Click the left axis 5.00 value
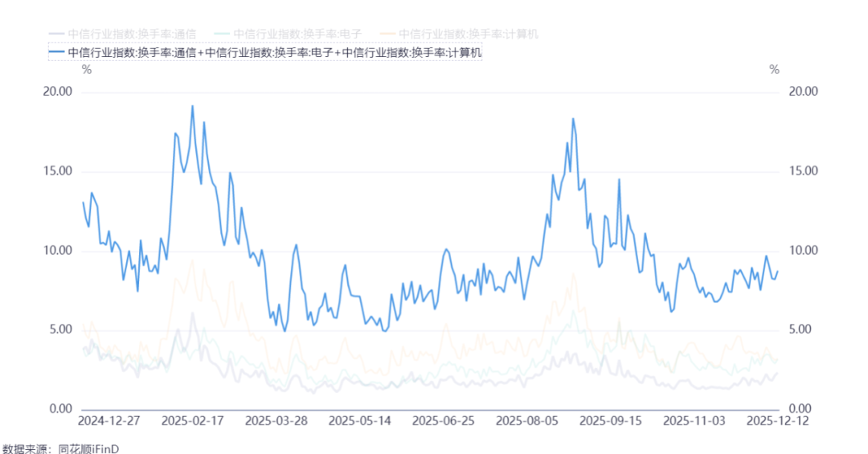 (x=61, y=329)
